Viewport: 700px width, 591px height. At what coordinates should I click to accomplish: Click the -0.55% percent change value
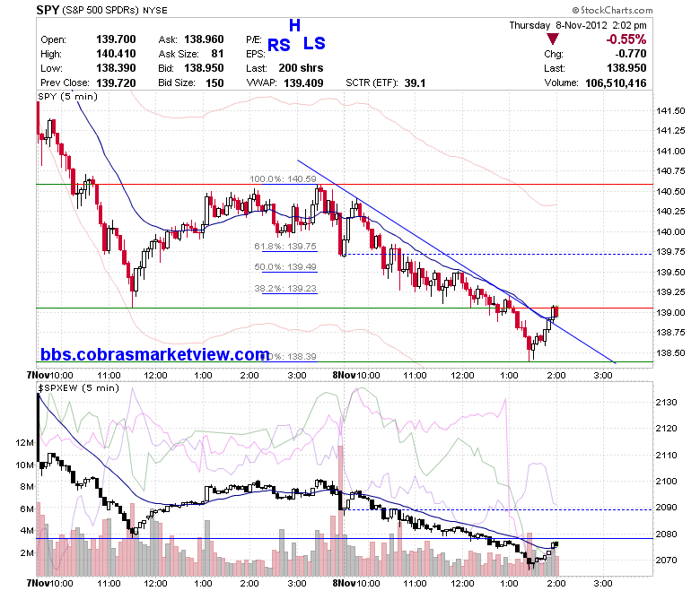point(626,39)
